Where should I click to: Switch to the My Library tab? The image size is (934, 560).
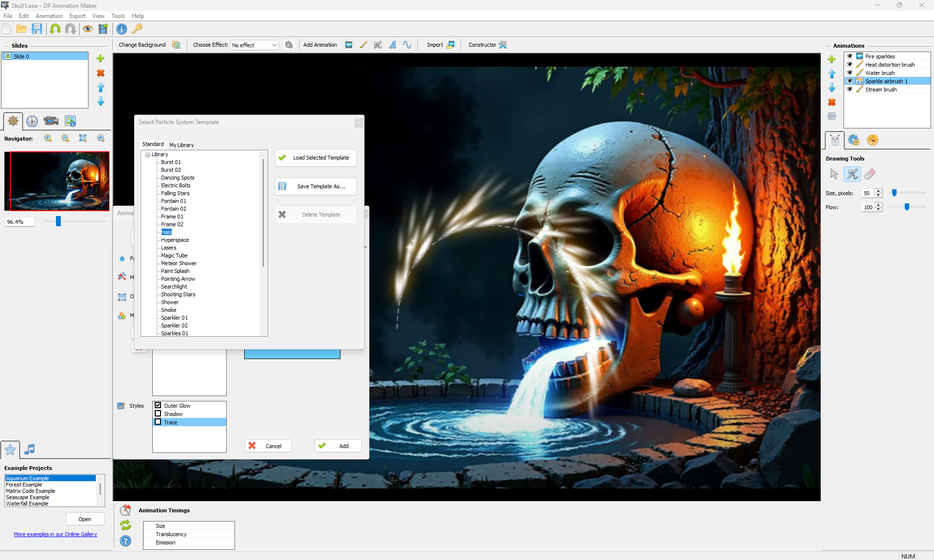pos(181,145)
